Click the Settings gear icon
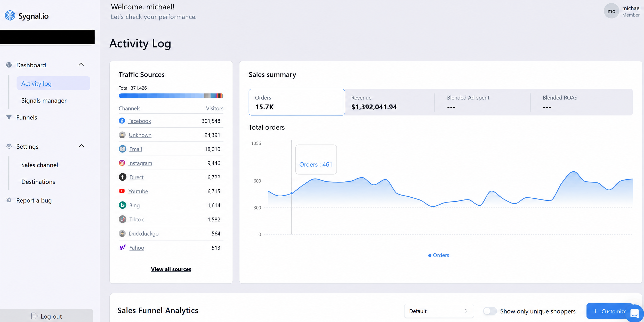Image resolution: width=644 pixels, height=322 pixels. tap(9, 146)
